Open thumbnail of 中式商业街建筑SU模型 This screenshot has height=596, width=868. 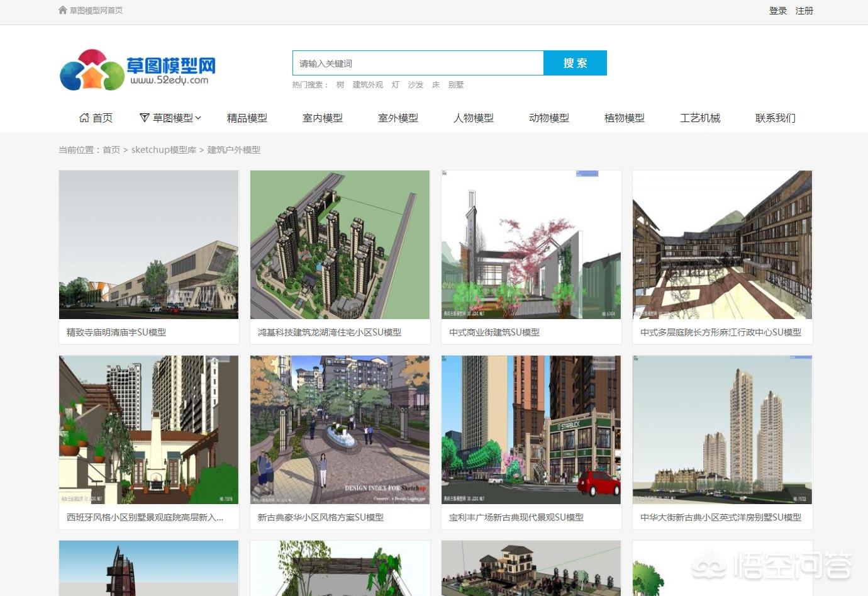[x=531, y=245]
